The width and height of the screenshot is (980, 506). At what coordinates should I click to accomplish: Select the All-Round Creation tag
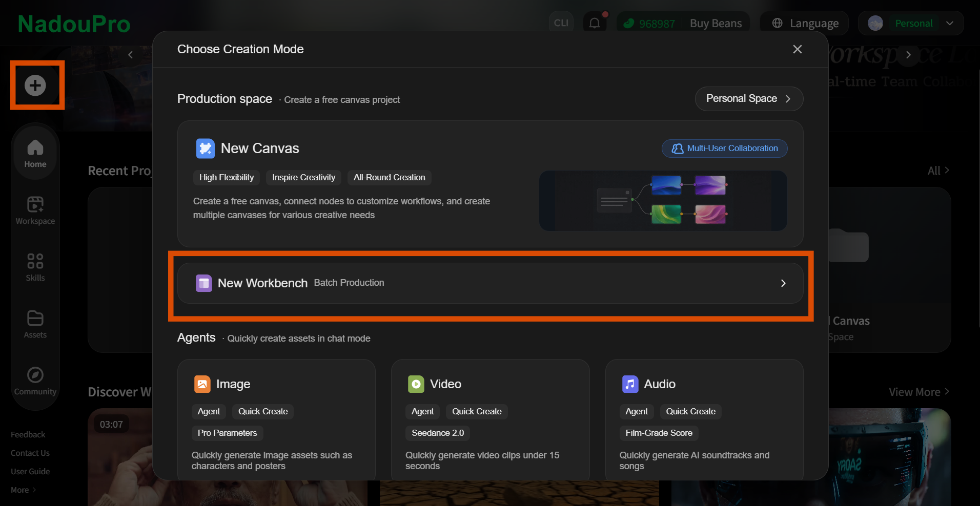390,178
